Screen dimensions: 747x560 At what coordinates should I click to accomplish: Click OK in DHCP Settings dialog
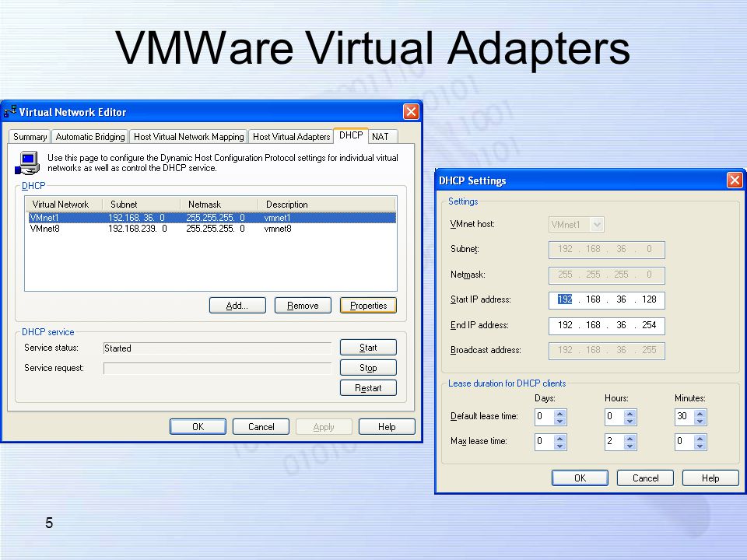point(580,478)
